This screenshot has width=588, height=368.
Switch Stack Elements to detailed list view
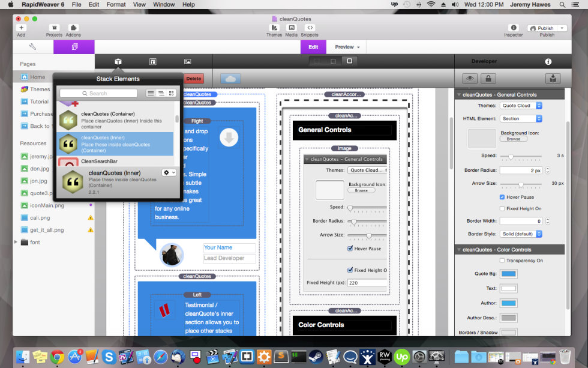pyautogui.click(x=161, y=94)
